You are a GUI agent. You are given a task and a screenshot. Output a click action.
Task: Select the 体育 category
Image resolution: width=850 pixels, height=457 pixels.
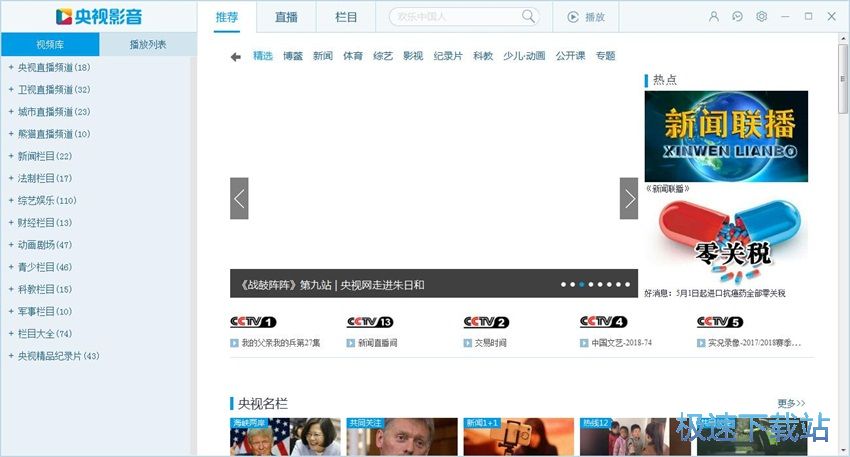click(x=352, y=56)
